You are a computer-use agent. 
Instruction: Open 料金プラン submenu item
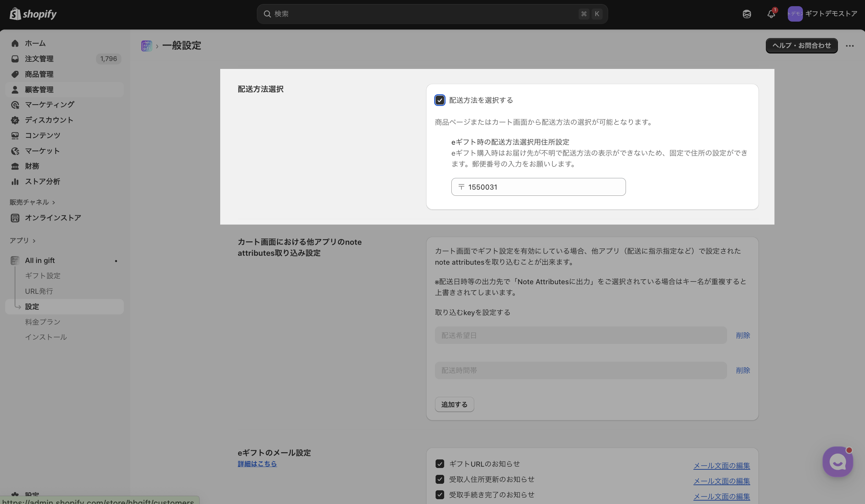(x=43, y=322)
